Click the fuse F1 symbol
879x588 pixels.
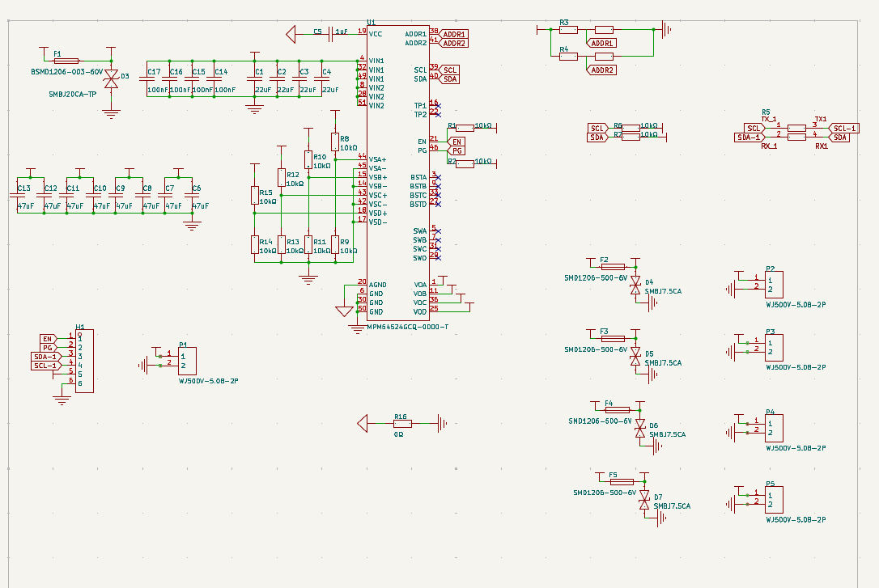coord(66,61)
